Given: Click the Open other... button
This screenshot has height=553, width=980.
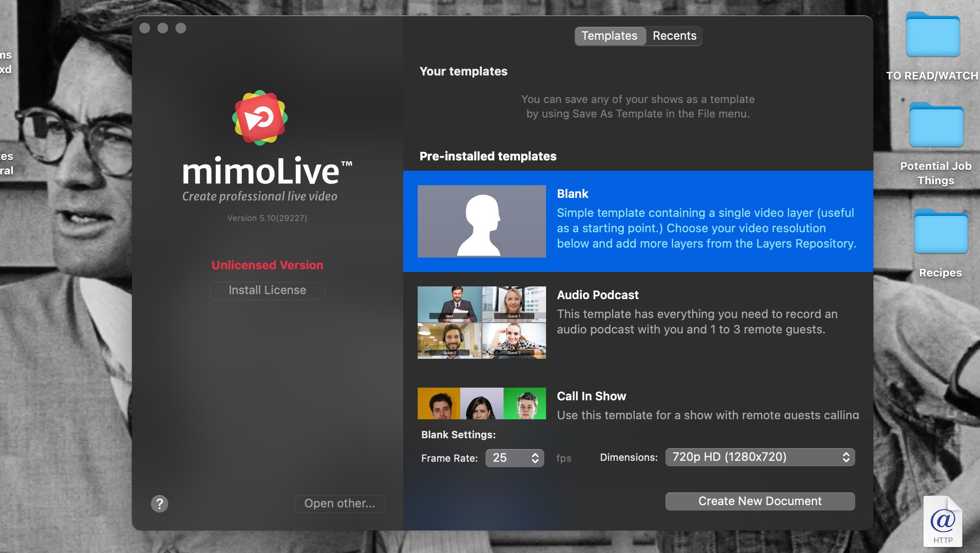Looking at the screenshot, I should pos(339,504).
